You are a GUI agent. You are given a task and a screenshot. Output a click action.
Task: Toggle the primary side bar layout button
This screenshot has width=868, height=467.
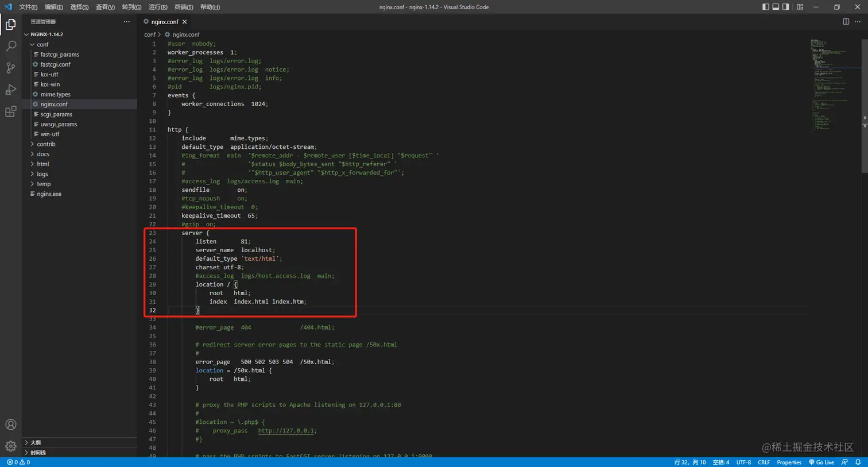pyautogui.click(x=766, y=7)
